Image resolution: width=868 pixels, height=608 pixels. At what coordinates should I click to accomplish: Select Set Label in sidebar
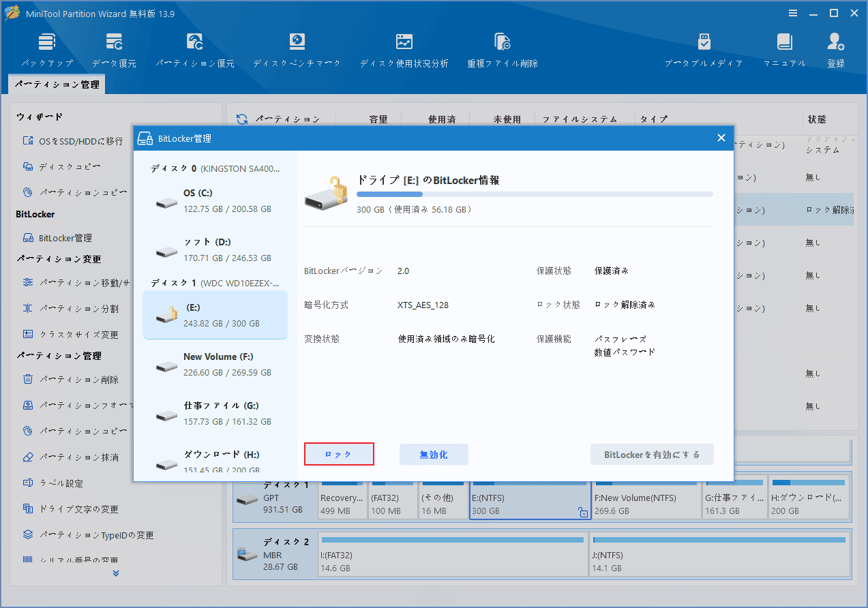(x=53, y=483)
